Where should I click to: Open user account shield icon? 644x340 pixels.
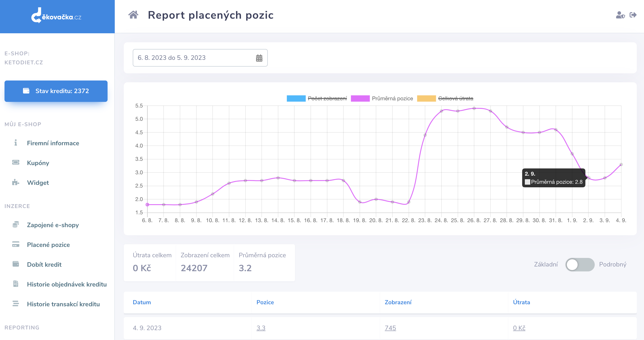coord(620,15)
